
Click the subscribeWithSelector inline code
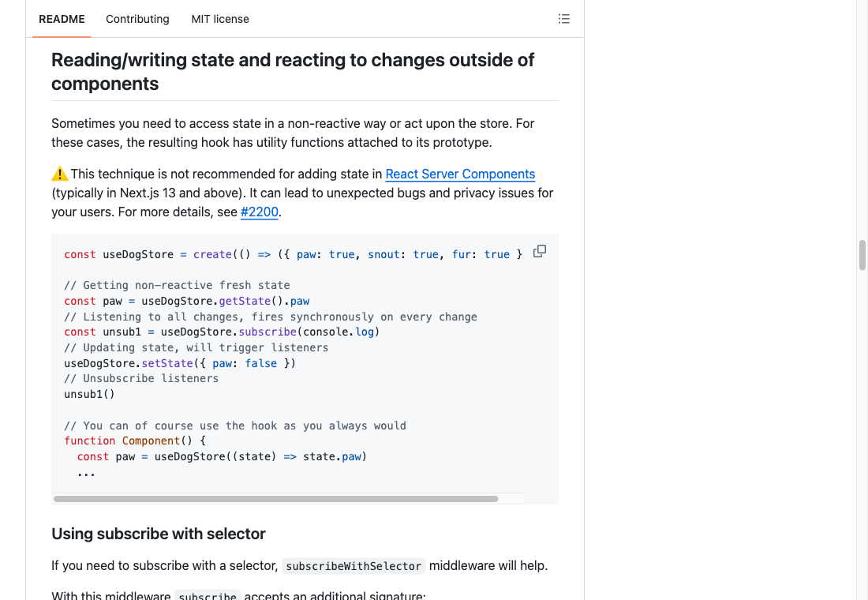354,565
